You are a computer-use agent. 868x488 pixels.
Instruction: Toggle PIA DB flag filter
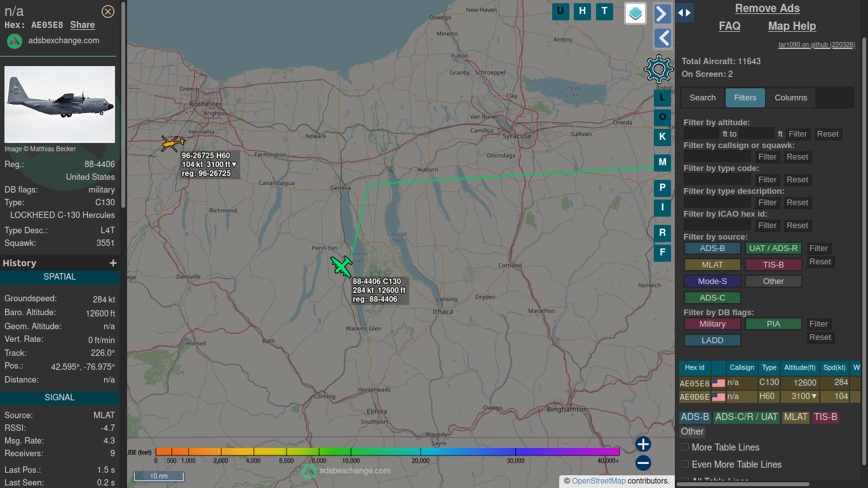[x=773, y=324]
